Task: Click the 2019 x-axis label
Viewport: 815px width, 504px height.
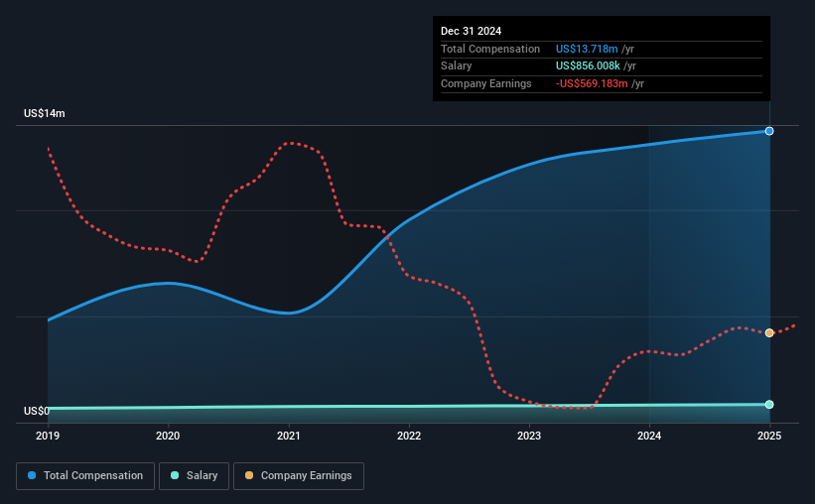Action: 48,436
